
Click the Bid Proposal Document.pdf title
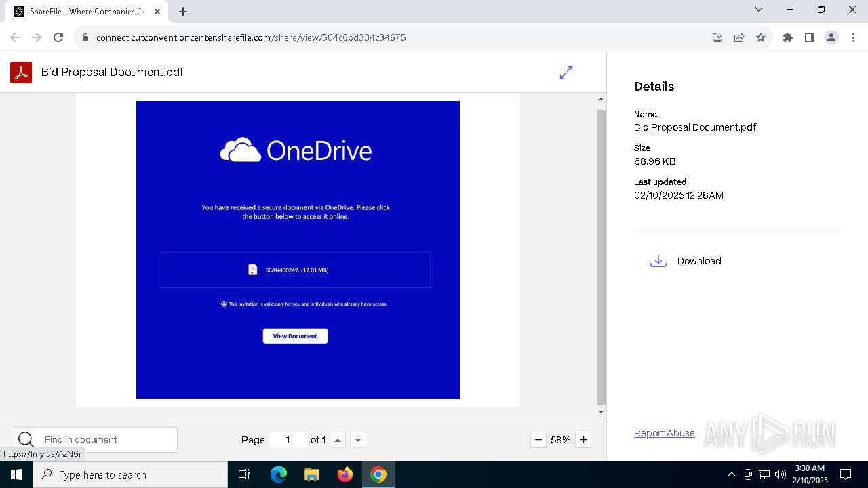[x=113, y=72]
